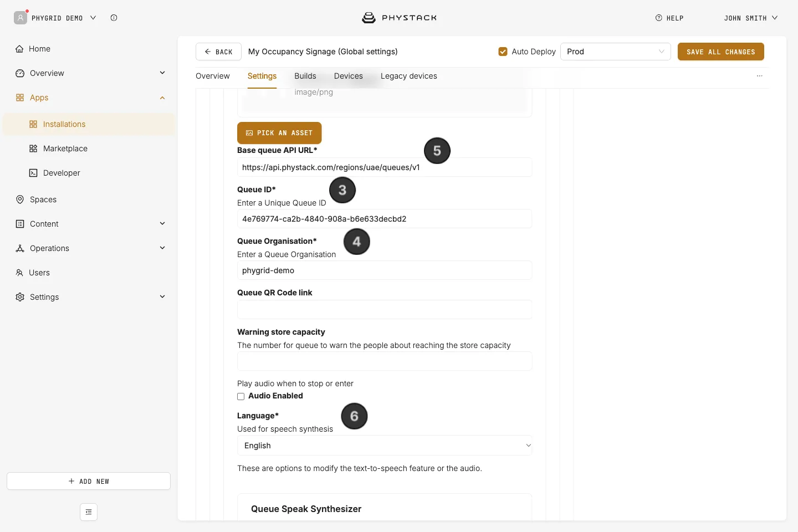This screenshot has width=798, height=532.
Task: Click the Base queue API URL field
Action: click(385, 167)
